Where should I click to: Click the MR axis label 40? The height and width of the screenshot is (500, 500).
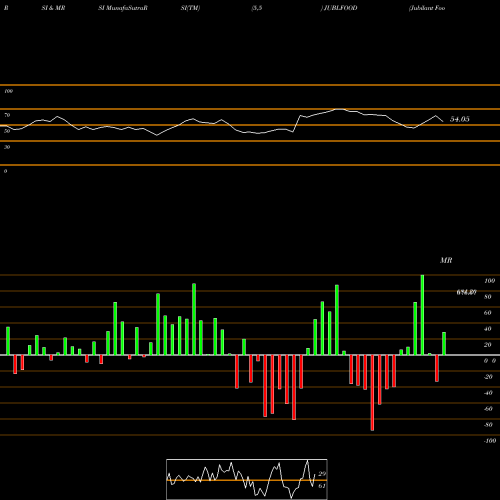click(488, 329)
